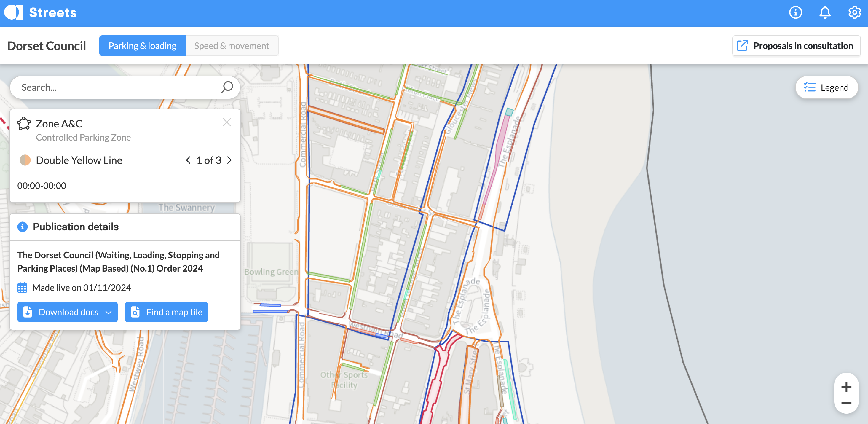Zoom out on the map
The width and height of the screenshot is (868, 424).
point(846,403)
